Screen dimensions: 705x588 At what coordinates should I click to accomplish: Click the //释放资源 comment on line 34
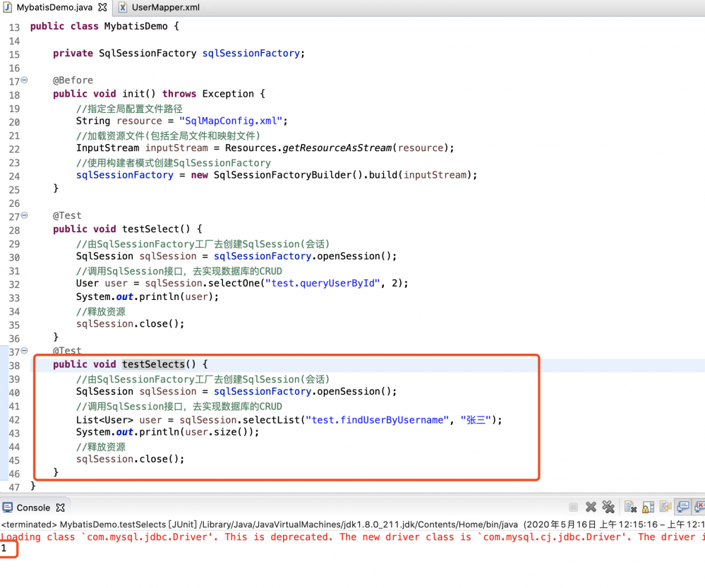(x=101, y=311)
